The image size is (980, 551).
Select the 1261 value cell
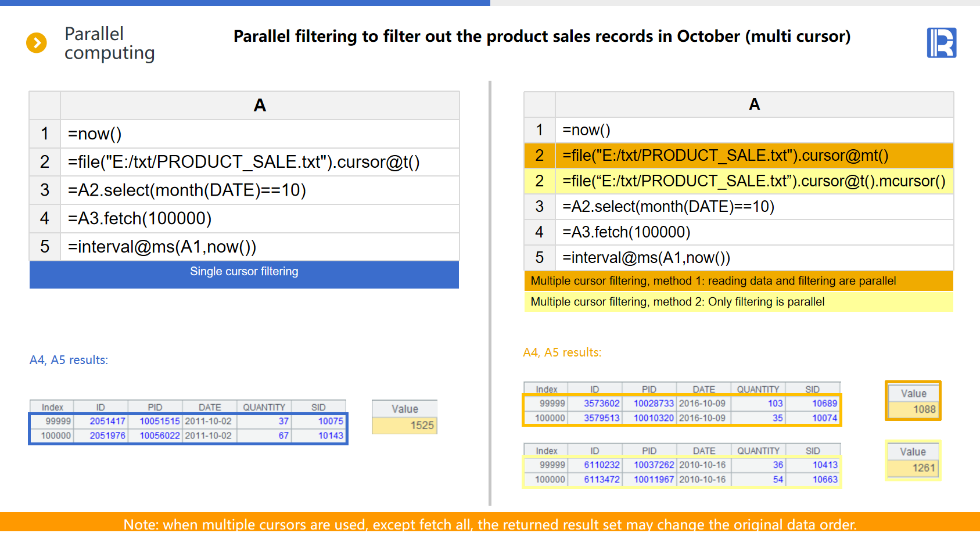coord(913,468)
